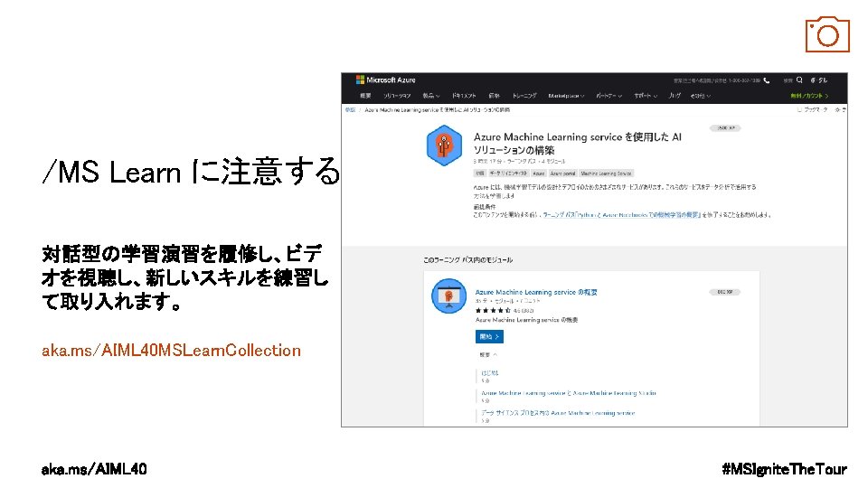Screen dimensions: 868x488
Task: Open the 価格 nav item
Action: [x=495, y=96]
